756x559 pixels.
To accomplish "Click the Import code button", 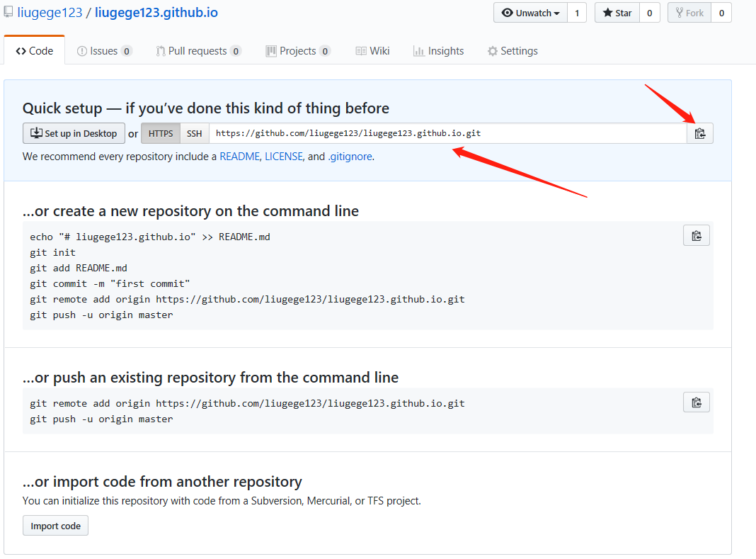I will point(55,526).
